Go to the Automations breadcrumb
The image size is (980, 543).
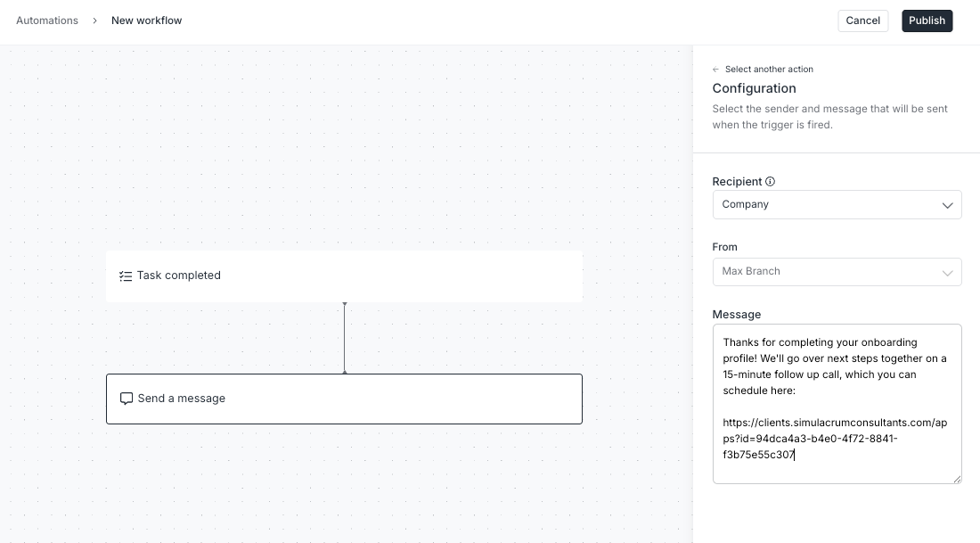[47, 21]
